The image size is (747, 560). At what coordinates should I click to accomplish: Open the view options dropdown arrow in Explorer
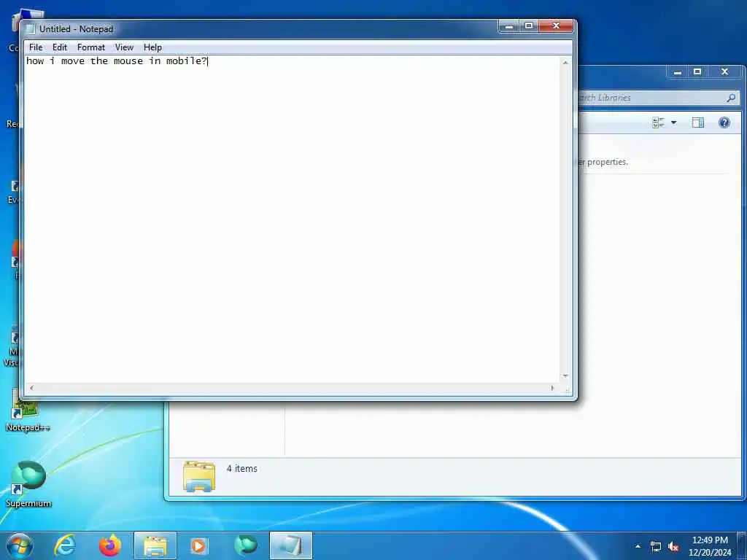pos(673,122)
